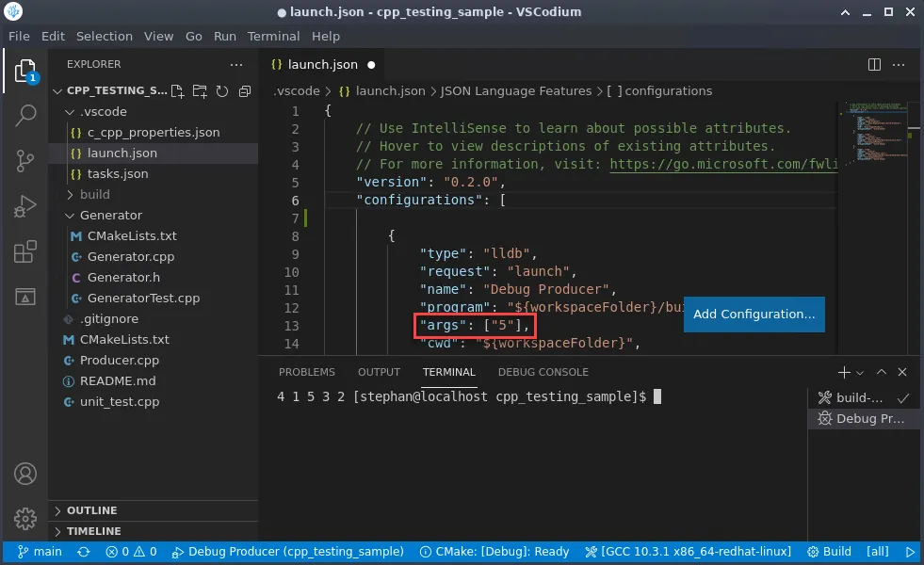Image resolution: width=924 pixels, height=565 pixels.
Task: Open the Run menu
Action: tap(224, 36)
